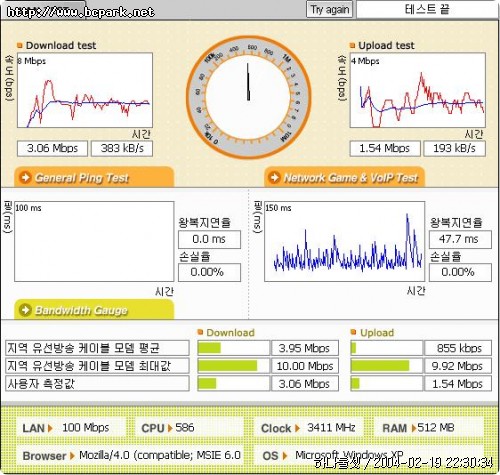Click the Network Game & VoIP Test arrow icon
The width and height of the screenshot is (500, 475).
pyautogui.click(x=274, y=177)
